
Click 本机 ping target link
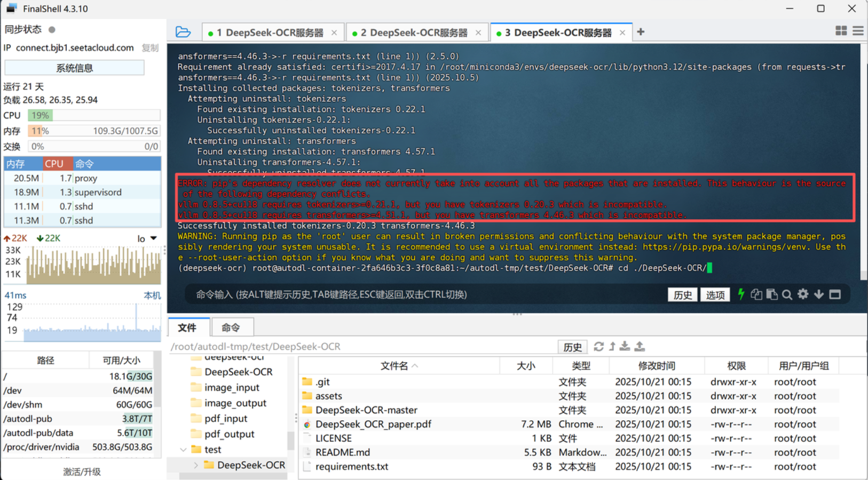152,295
